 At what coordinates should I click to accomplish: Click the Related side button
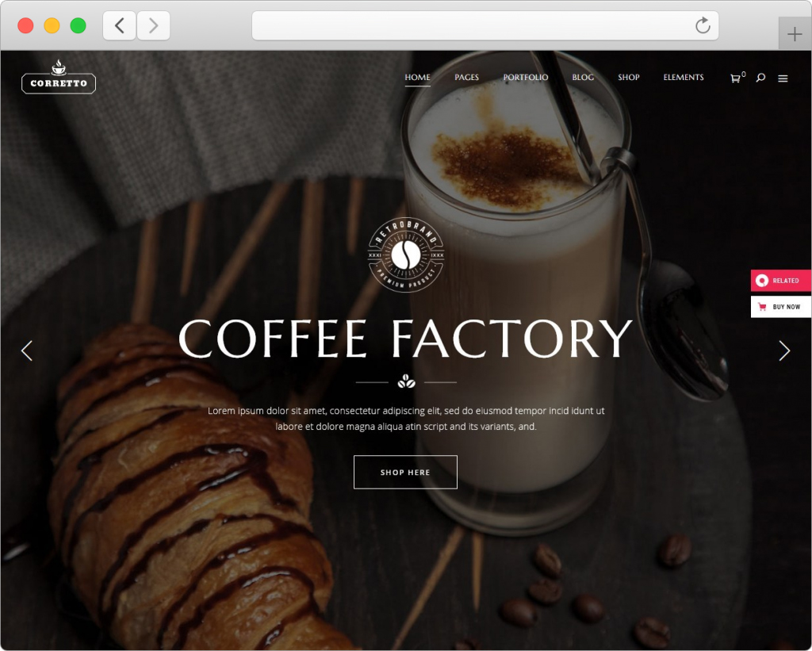point(781,280)
